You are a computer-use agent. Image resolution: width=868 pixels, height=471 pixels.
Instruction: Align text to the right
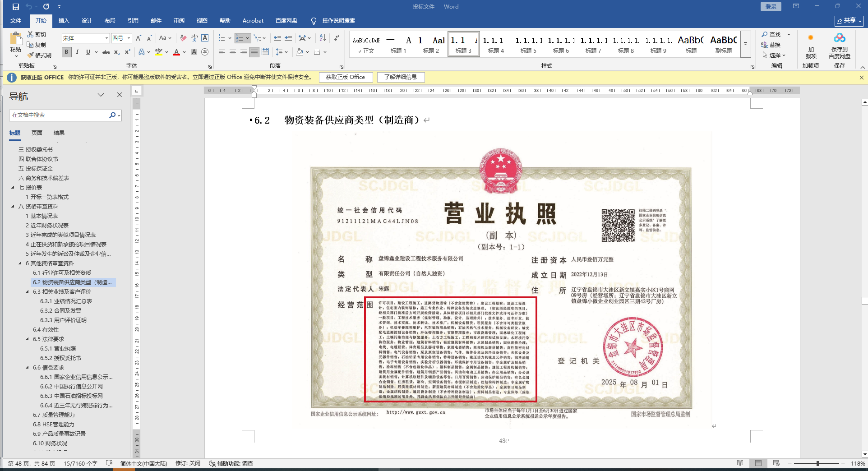[243, 52]
